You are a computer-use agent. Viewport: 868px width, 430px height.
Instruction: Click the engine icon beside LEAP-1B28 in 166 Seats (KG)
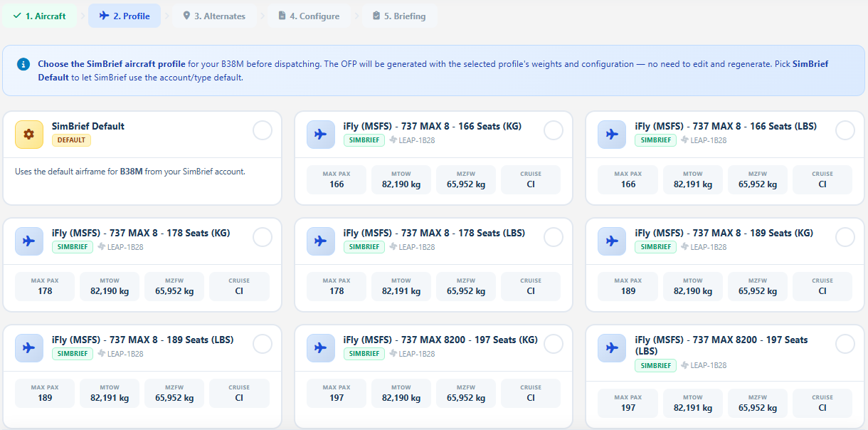[393, 140]
